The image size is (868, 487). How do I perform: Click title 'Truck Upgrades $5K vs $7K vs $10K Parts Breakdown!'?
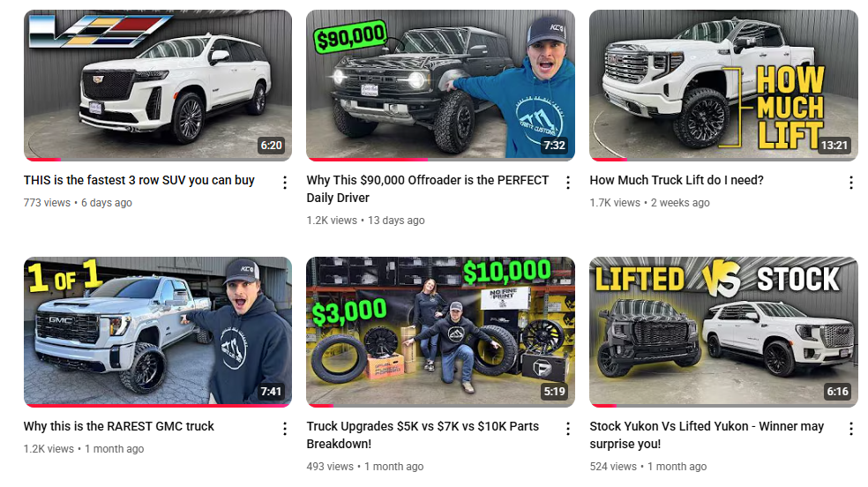(423, 435)
